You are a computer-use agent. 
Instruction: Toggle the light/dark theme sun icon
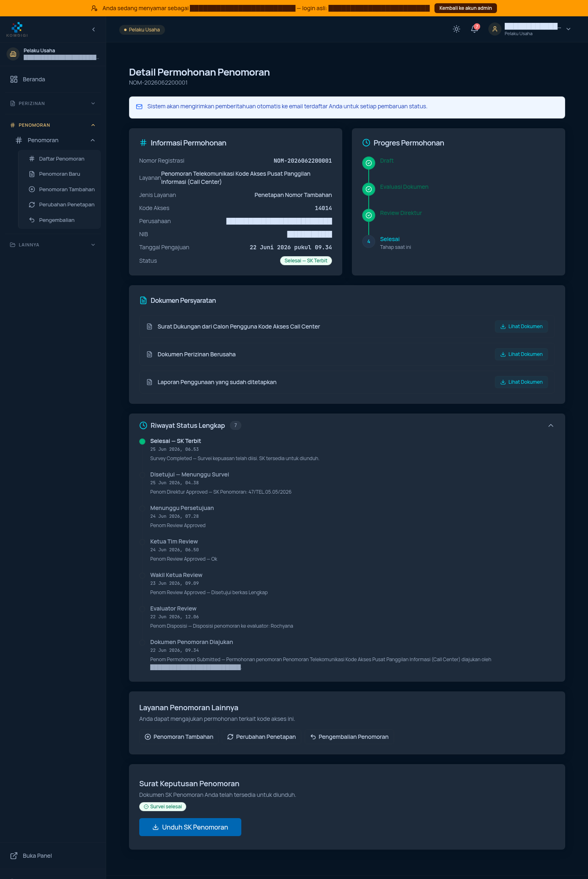pyautogui.click(x=457, y=29)
